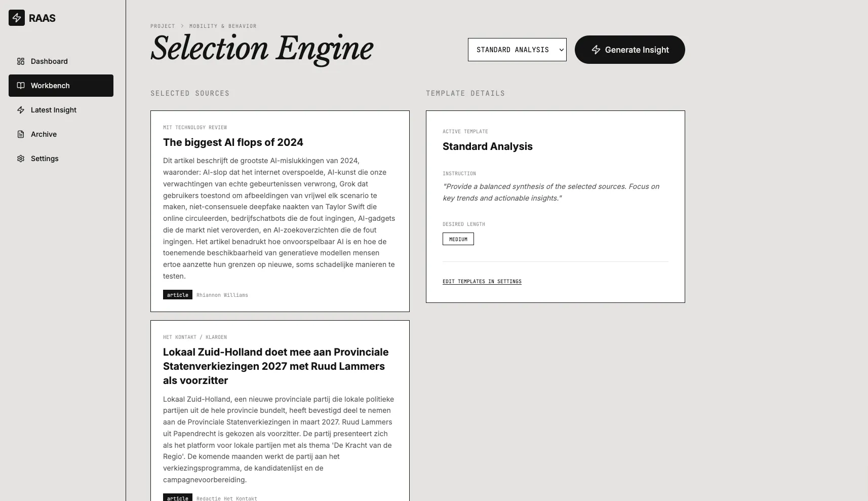This screenshot has height=501, width=868.
Task: Follow the Edit Templates in Settings link
Action: pyautogui.click(x=482, y=282)
